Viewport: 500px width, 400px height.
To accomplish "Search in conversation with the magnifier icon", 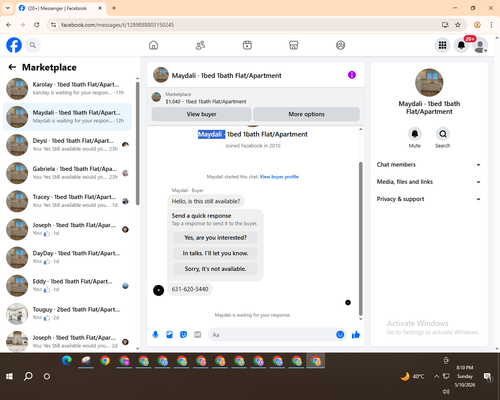I will (443, 134).
